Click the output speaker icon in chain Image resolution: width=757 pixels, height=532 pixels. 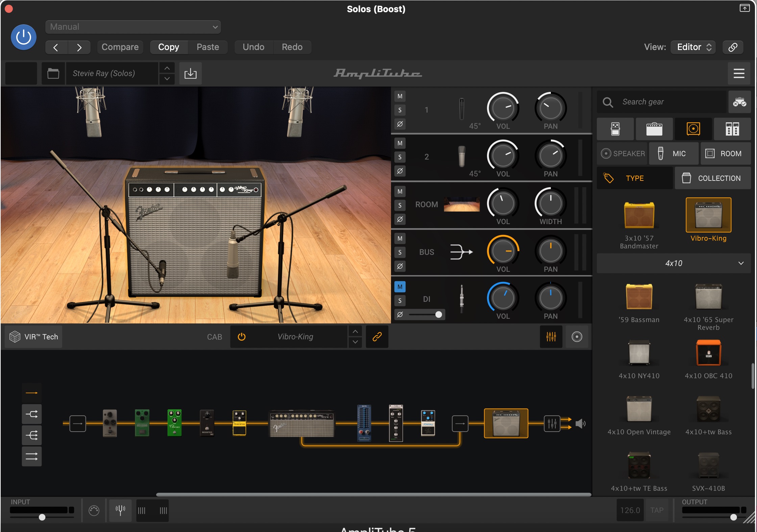(580, 424)
